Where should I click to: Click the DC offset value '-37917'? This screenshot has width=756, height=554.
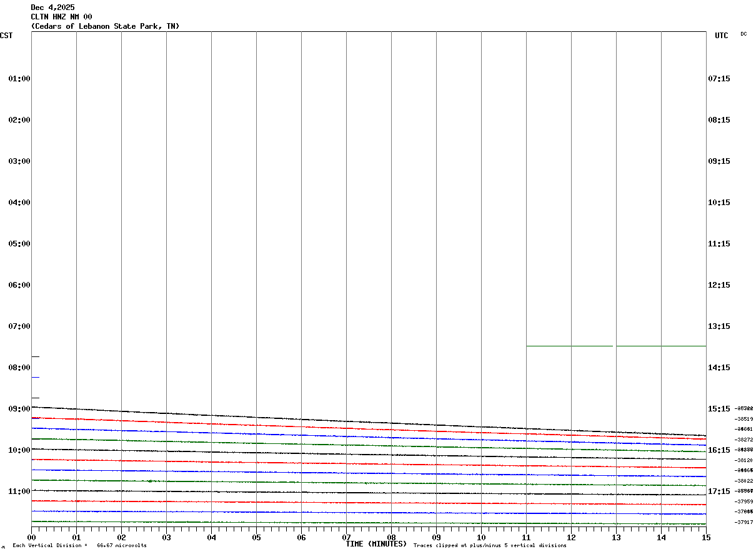click(x=744, y=522)
